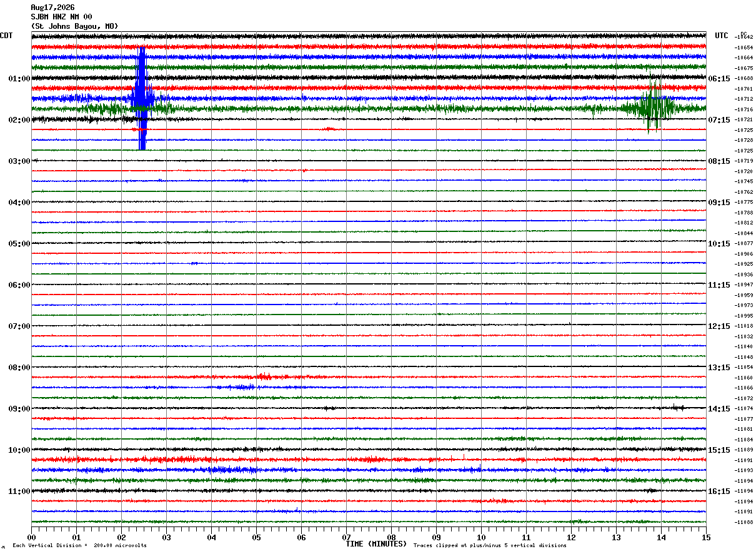756x554 pixels.
Task: Click the 08:00 CDT time label
Action: [x=19, y=368]
